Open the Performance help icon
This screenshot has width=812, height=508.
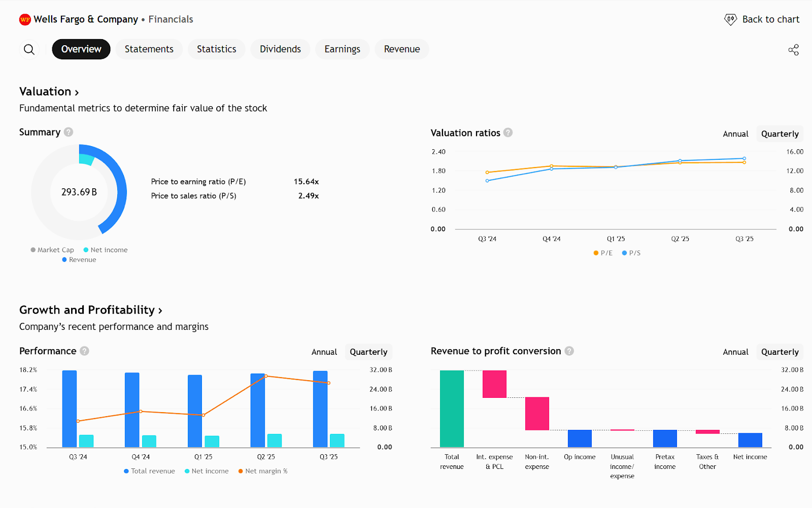click(85, 351)
